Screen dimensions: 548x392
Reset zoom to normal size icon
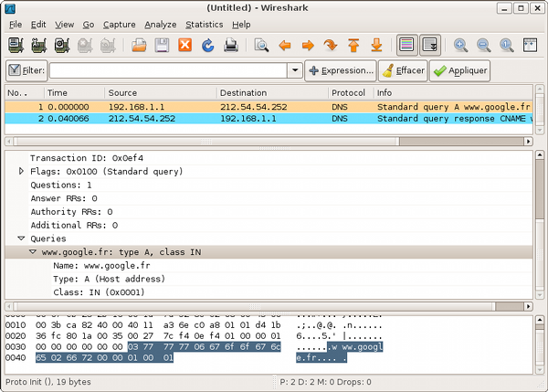(x=507, y=46)
